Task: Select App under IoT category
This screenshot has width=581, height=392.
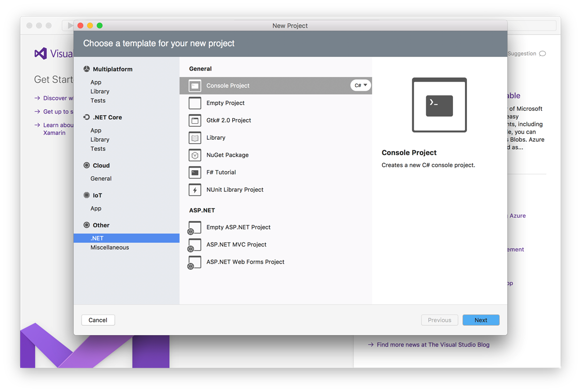Action: coord(96,208)
